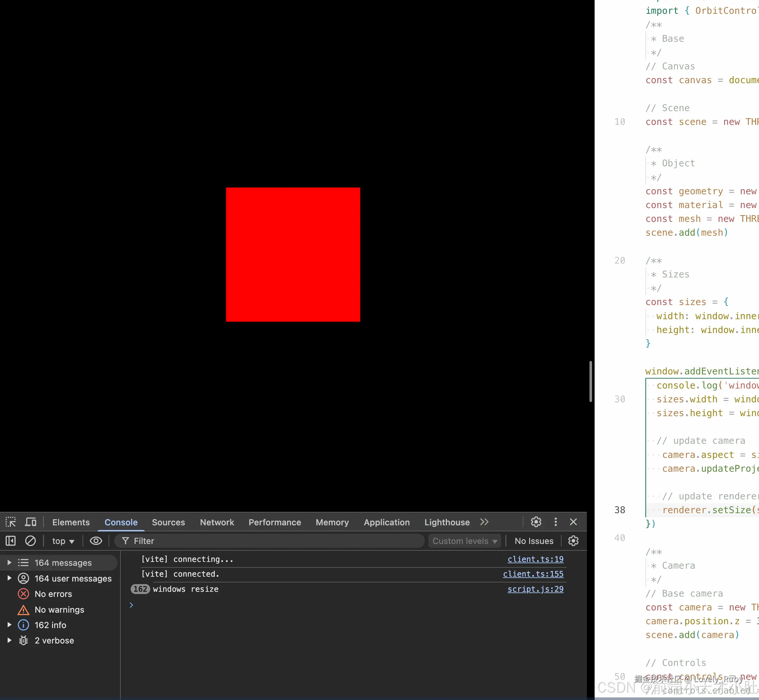Switch to the Network tab
The image size is (759, 700).
point(217,522)
